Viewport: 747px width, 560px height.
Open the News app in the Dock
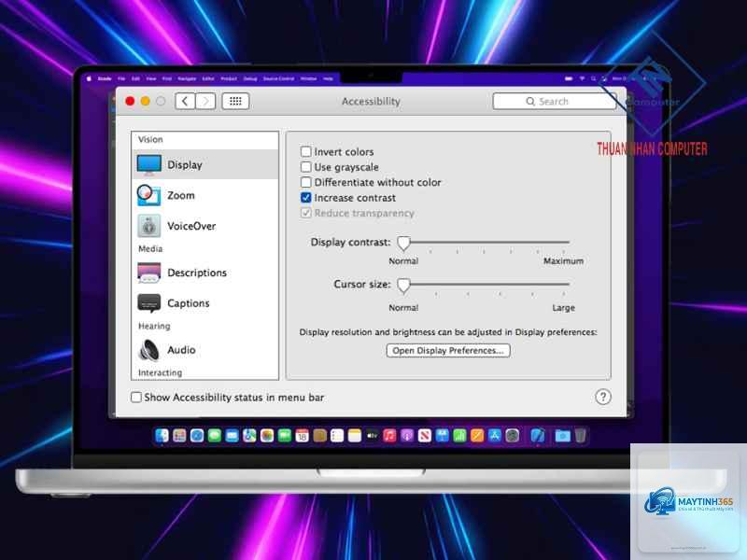[425, 435]
